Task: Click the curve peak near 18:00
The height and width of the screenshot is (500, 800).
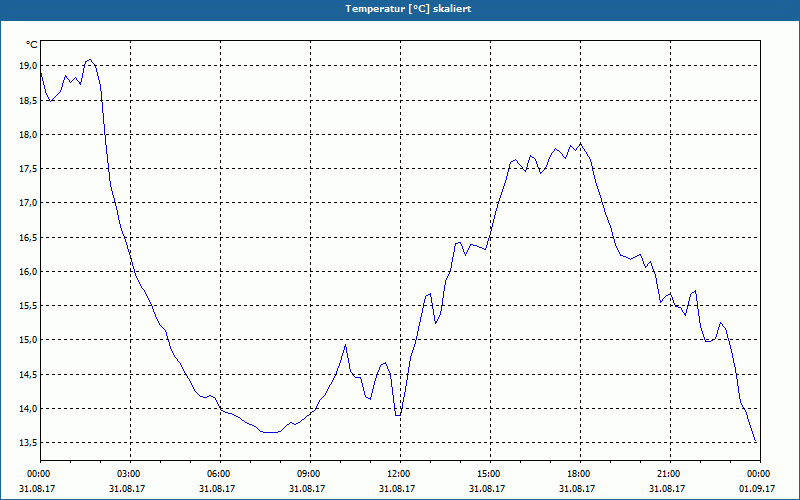Action: (581, 144)
